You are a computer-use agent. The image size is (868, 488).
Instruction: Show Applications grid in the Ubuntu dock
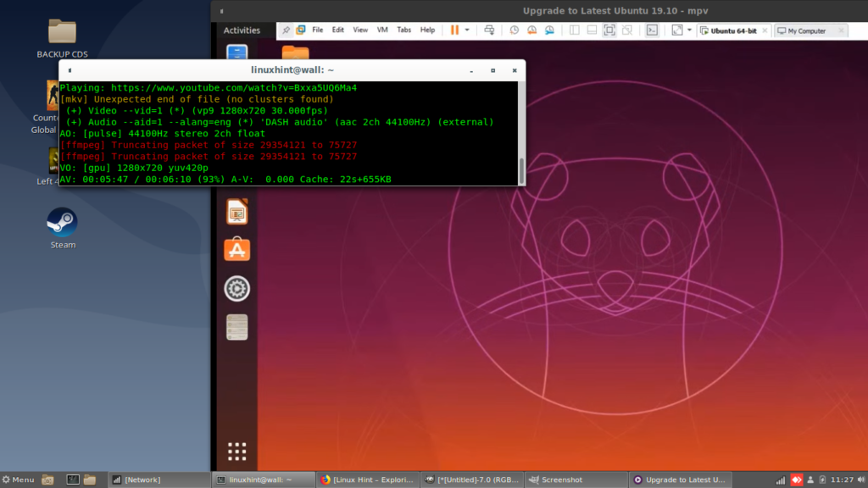pos(237,452)
